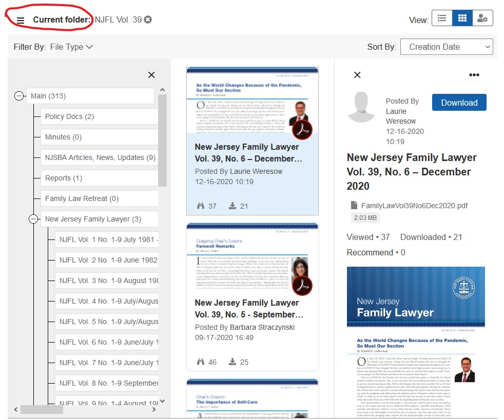The height and width of the screenshot is (420, 504).
Task: Open NJFL Vol. 4 No. 1-9 July/August folder
Action: [x=107, y=301]
